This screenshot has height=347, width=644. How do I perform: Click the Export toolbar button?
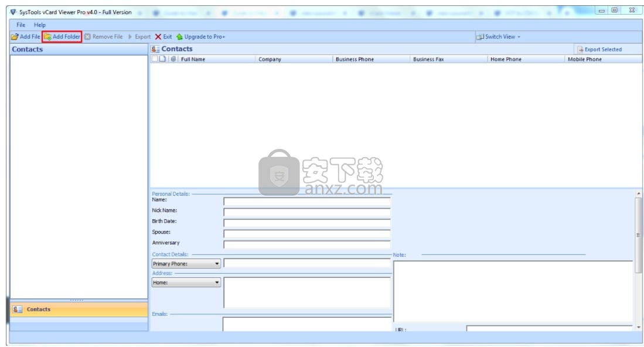pyautogui.click(x=139, y=36)
